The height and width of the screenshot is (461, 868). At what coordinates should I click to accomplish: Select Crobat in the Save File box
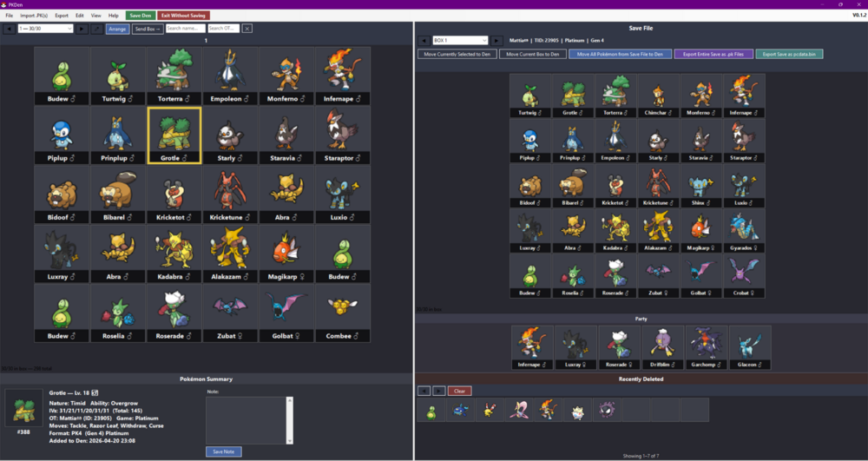point(744,276)
